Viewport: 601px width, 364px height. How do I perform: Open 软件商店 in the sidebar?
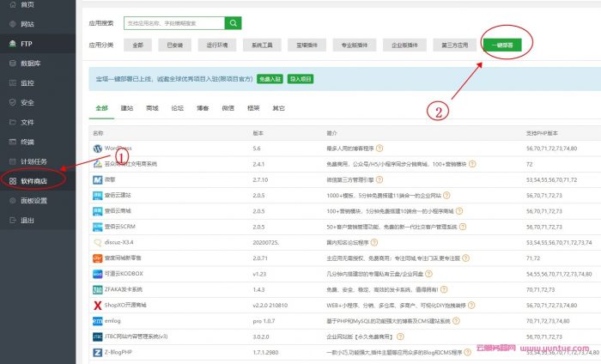click(x=33, y=181)
